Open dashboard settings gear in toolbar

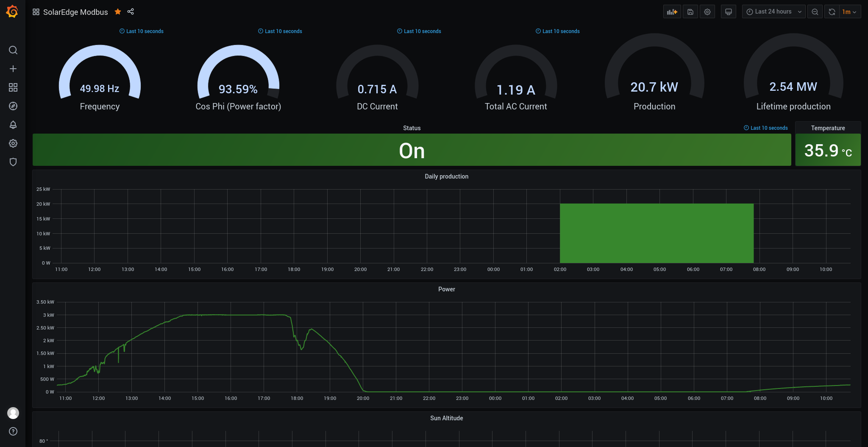707,12
